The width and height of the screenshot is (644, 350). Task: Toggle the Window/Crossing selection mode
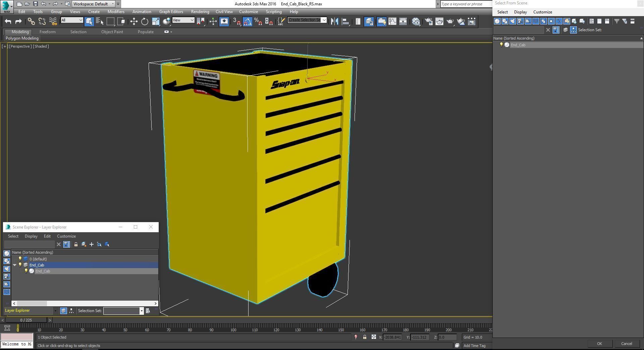click(x=121, y=21)
